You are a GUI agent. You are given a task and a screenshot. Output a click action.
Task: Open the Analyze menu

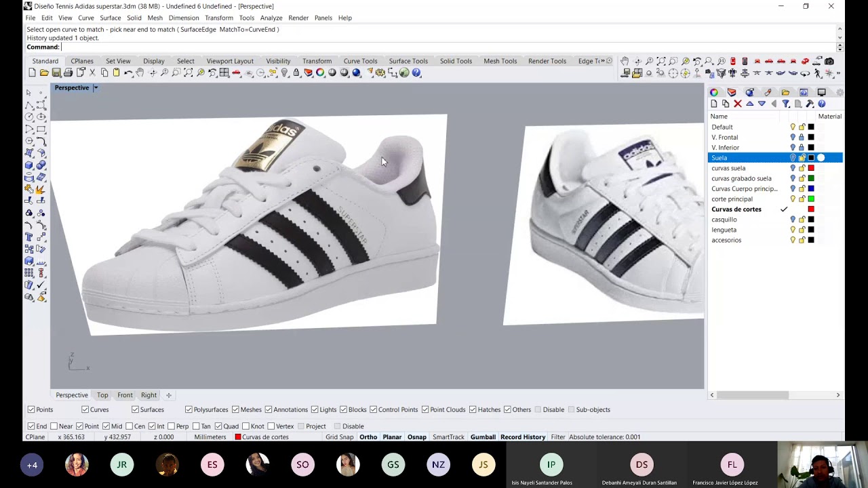[271, 18]
